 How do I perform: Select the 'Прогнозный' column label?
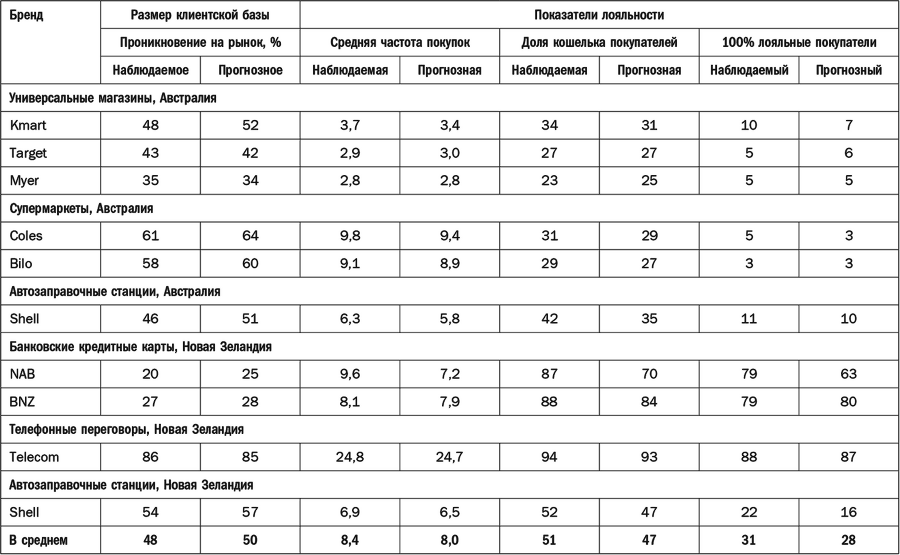coord(849,70)
